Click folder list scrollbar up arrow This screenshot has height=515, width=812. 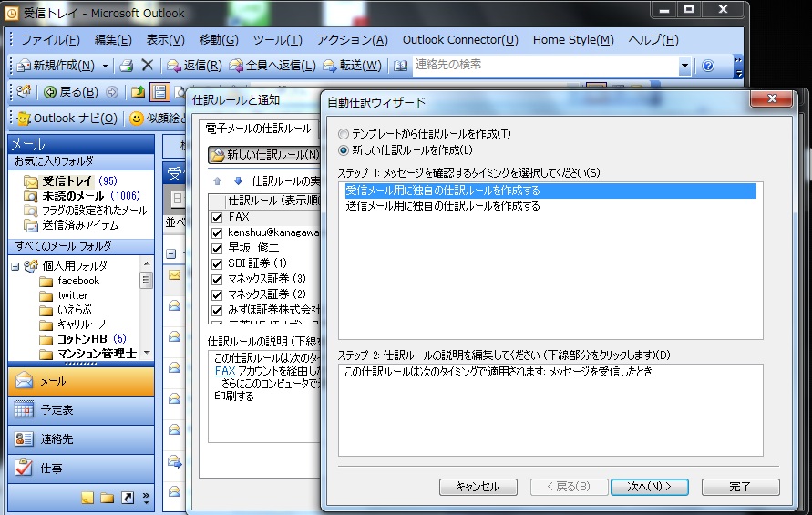pyautogui.click(x=147, y=263)
